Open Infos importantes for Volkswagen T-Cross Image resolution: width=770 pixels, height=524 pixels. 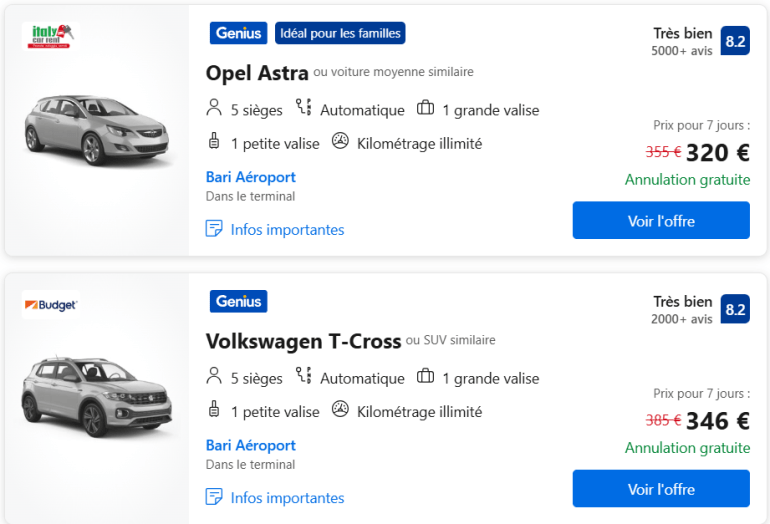[x=286, y=498]
